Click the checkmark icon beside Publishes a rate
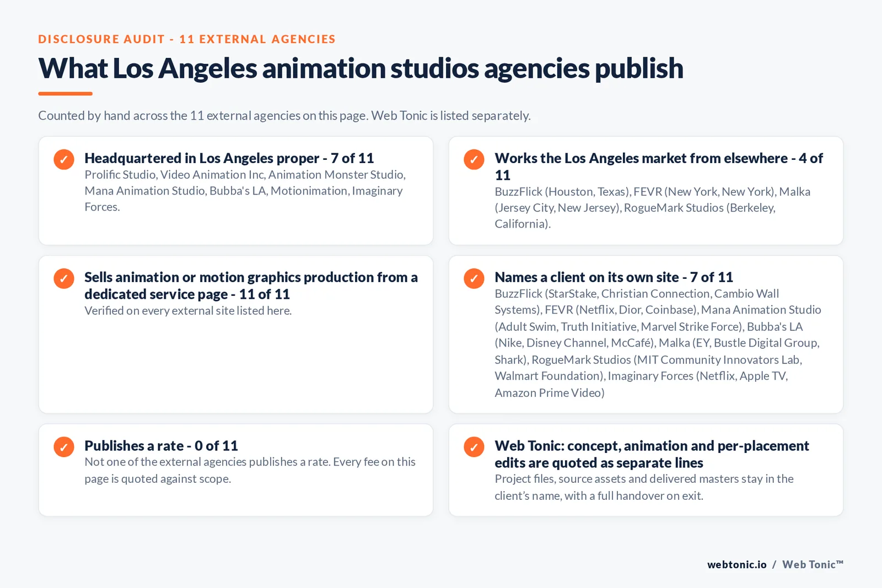 tap(64, 447)
